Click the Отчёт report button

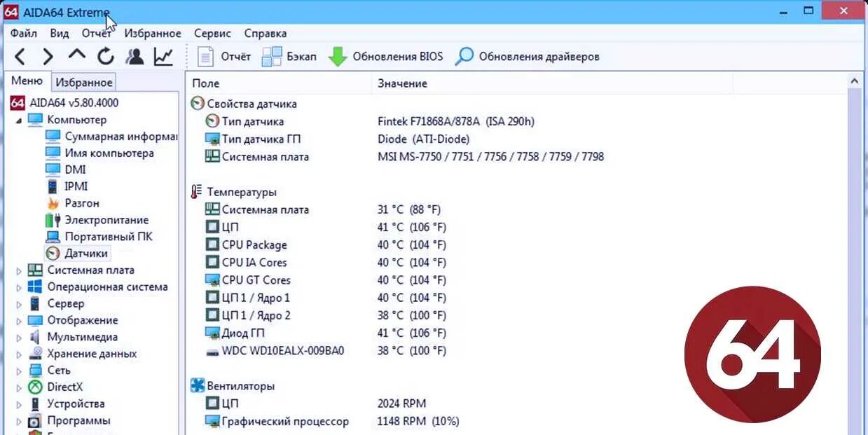224,57
